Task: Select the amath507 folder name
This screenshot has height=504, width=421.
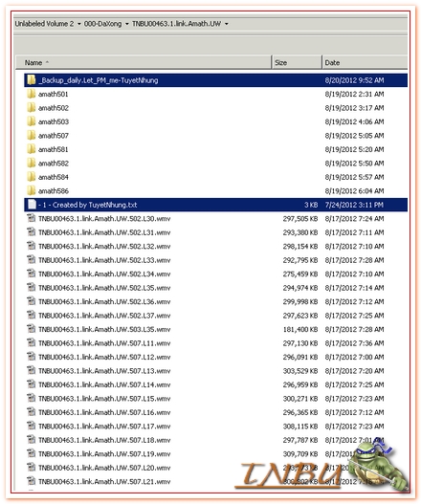Action: click(54, 135)
